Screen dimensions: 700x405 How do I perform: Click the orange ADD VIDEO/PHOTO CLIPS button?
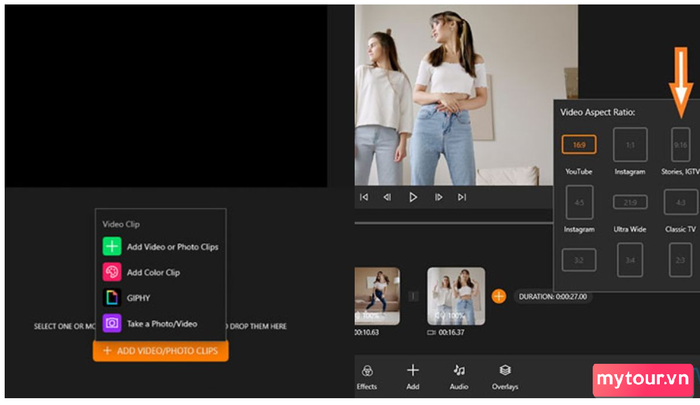[161, 351]
